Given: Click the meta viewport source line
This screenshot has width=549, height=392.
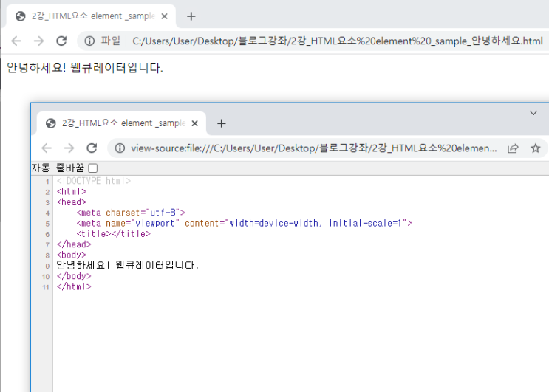Looking at the screenshot, I should (245, 223).
